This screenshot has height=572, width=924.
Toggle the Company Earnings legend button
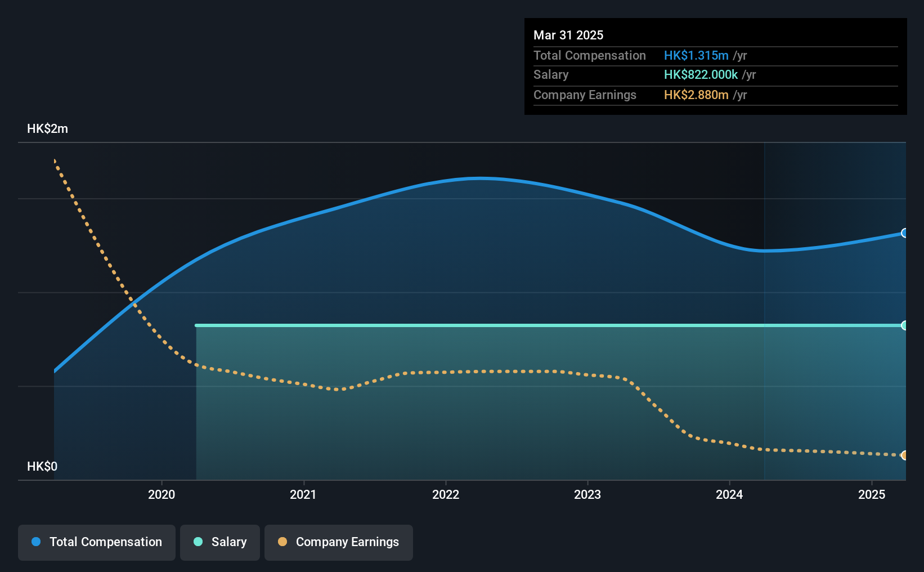(339, 542)
